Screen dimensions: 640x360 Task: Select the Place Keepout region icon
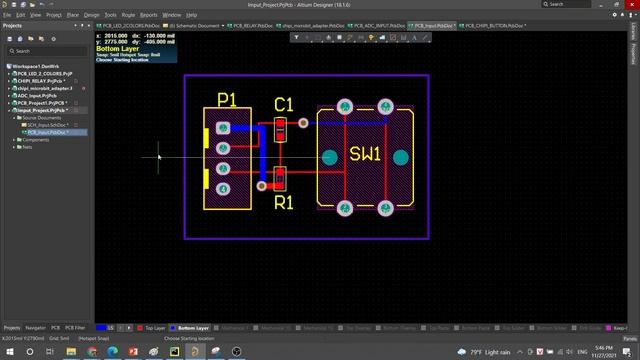point(393,38)
